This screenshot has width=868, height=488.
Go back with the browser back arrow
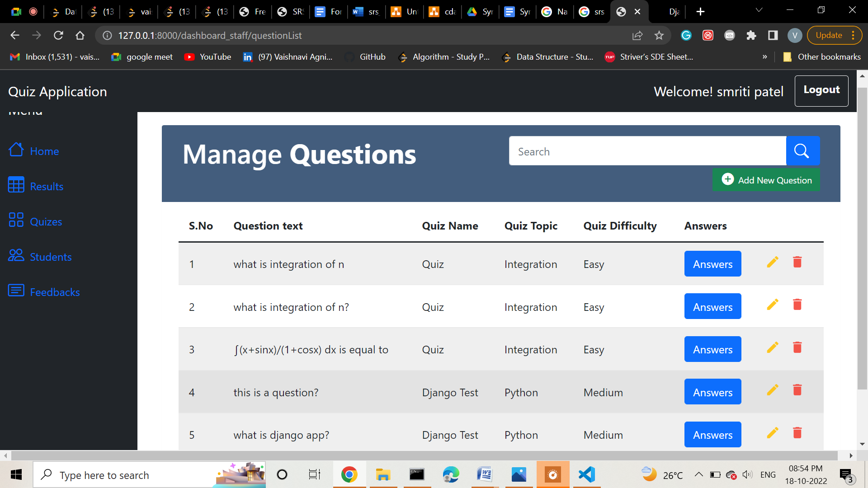(x=15, y=35)
